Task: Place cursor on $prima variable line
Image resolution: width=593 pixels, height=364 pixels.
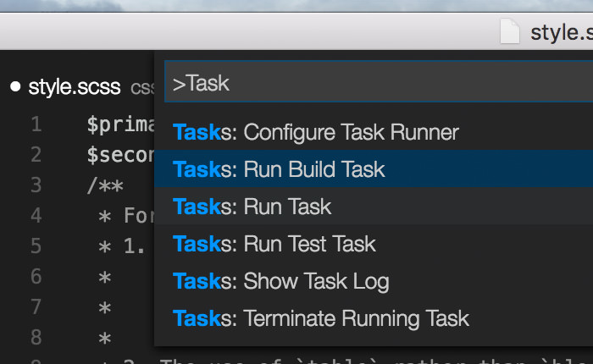Action: point(120,124)
